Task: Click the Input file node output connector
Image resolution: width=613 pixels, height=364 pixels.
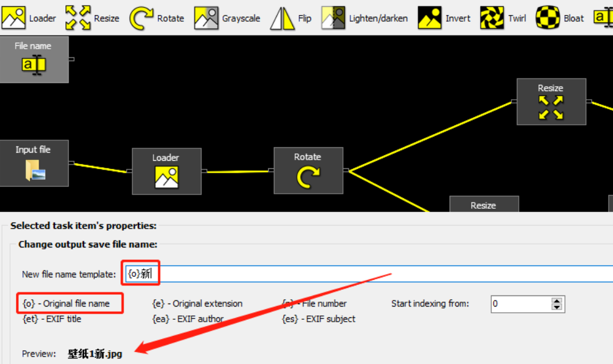Action: (72, 163)
